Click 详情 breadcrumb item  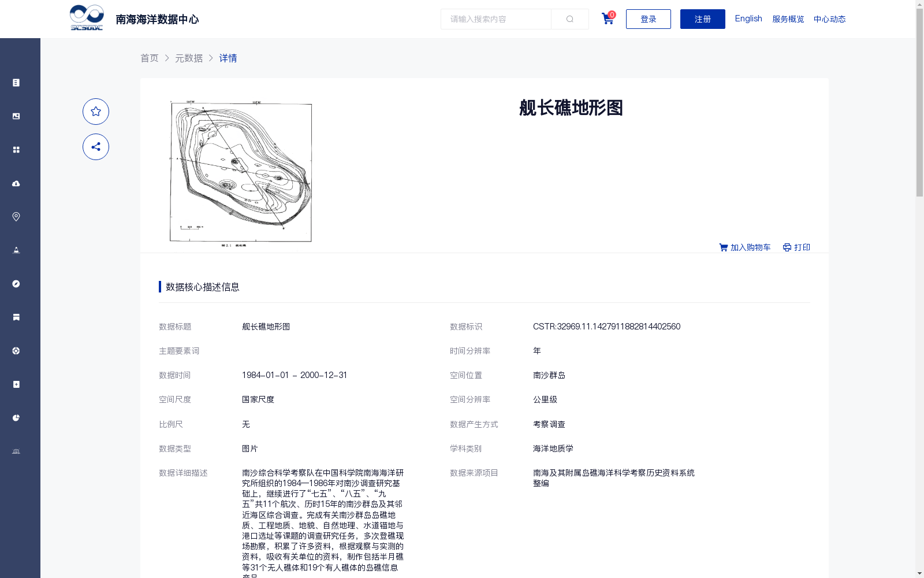(x=228, y=58)
